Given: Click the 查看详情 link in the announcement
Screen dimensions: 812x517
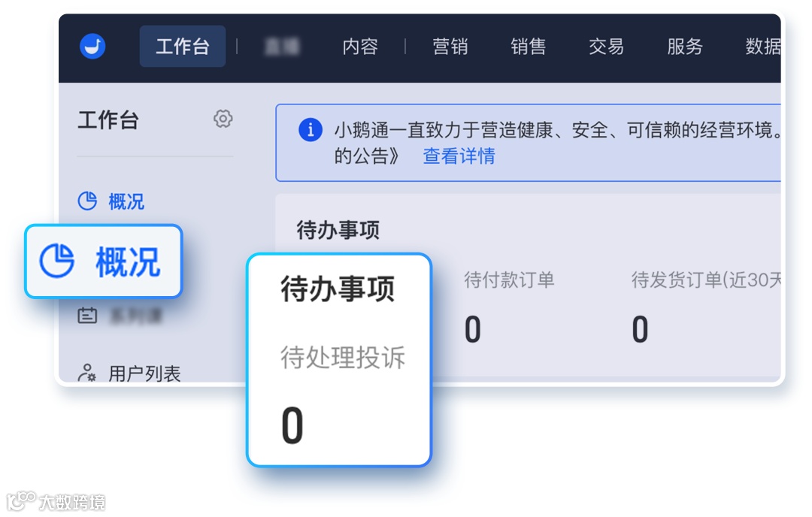Looking at the screenshot, I should click(x=459, y=156).
